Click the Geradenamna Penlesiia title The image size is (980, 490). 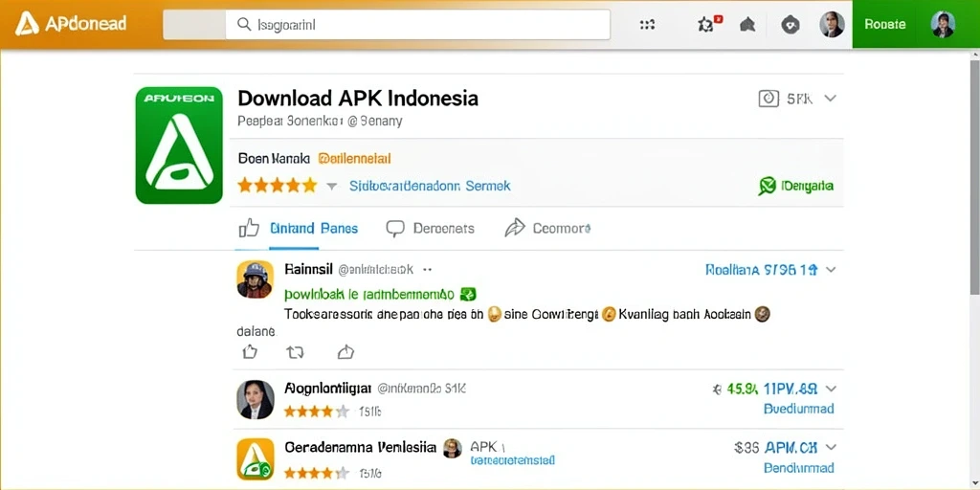[361, 447]
